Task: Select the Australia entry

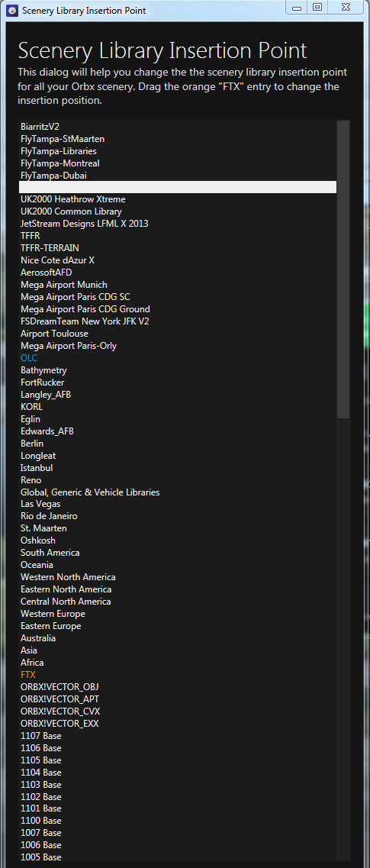Action: coord(38,637)
